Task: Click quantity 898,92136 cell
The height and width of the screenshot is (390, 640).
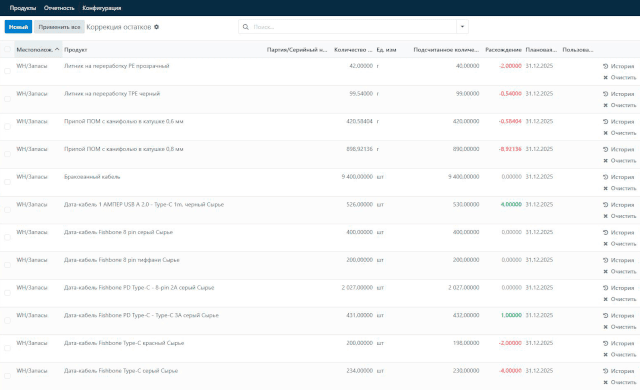Action: tap(359, 149)
